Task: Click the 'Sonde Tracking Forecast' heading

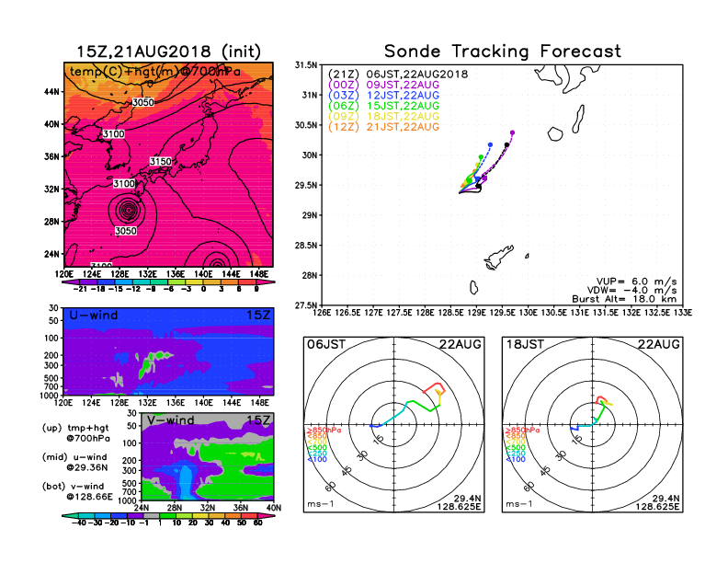Action: [x=503, y=52]
